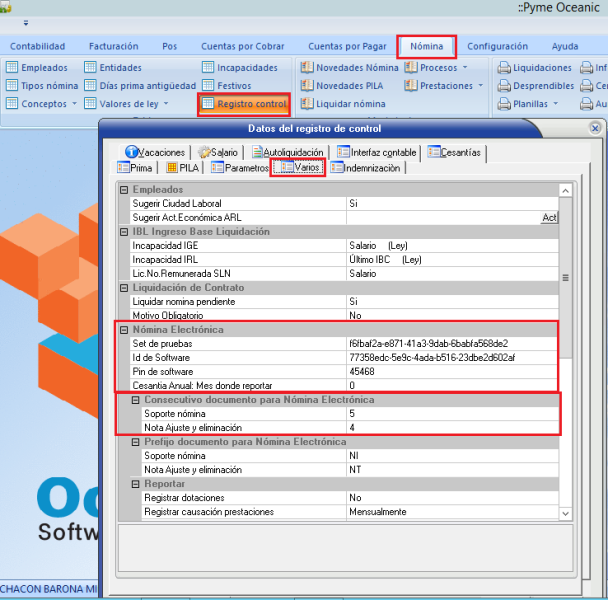This screenshot has width=608, height=600.
Task: Expand the Conceptos dropdown
Action: click(49, 104)
